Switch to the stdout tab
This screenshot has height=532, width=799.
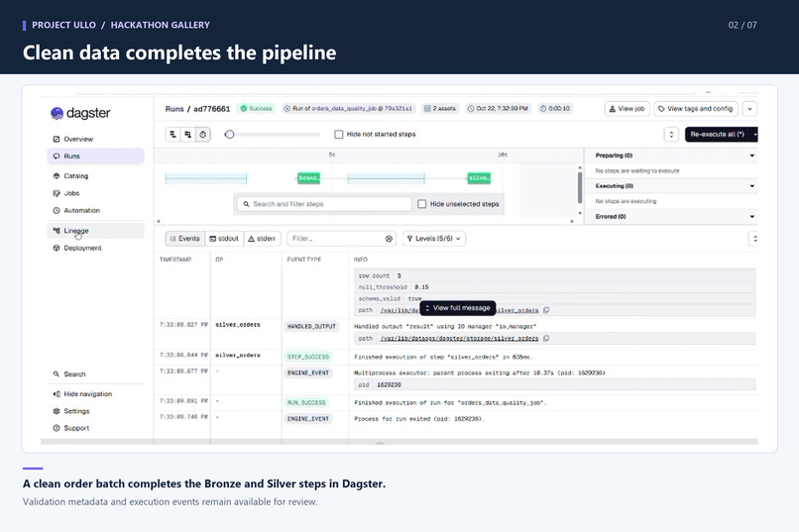coord(224,239)
